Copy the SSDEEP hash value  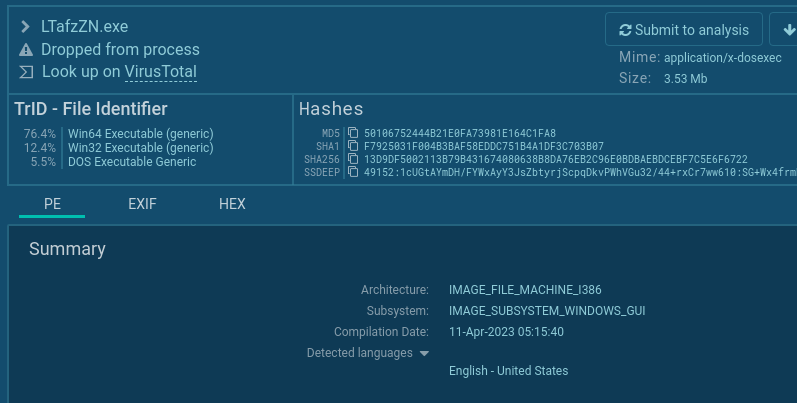tap(353, 172)
